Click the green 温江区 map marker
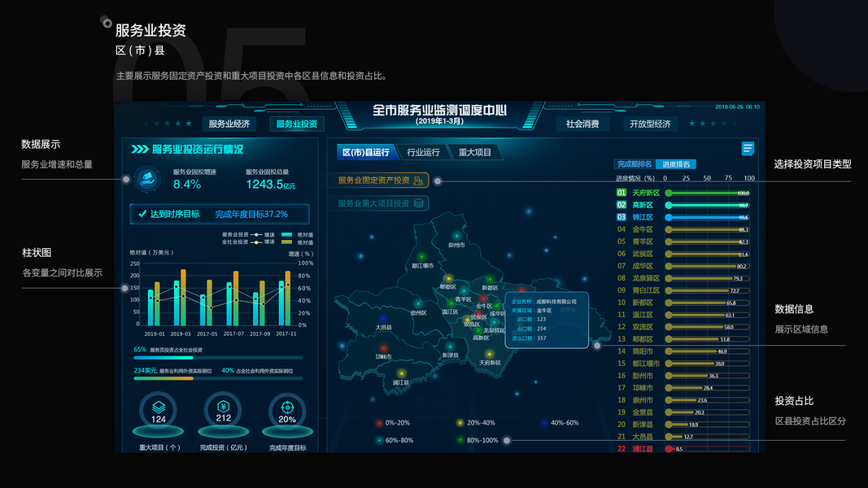Image resolution: width=868 pixels, height=488 pixels. click(x=451, y=303)
